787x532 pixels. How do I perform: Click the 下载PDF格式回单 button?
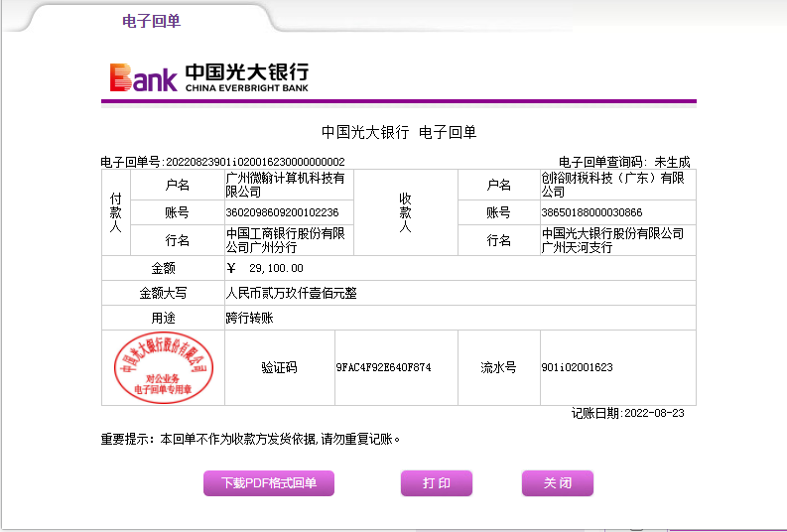pyautogui.click(x=269, y=483)
